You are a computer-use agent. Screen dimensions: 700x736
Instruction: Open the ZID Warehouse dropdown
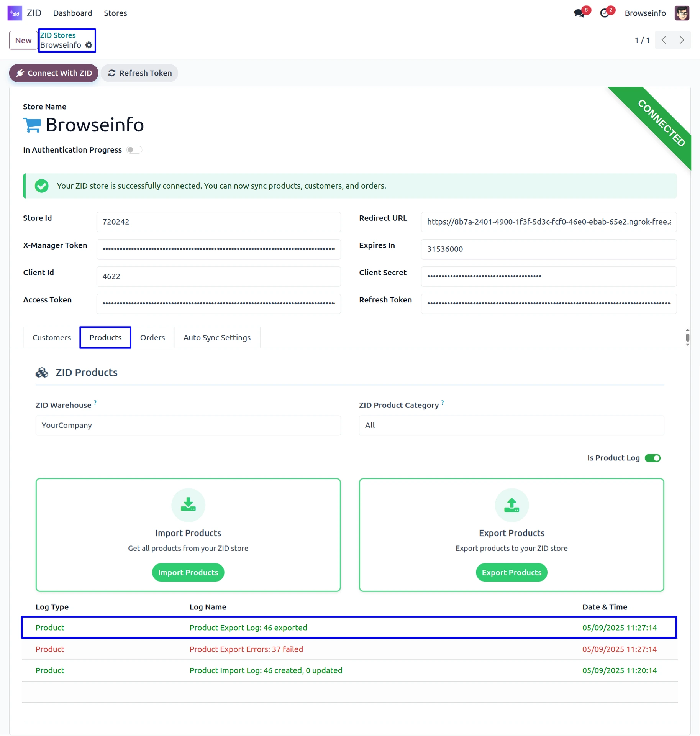(188, 426)
